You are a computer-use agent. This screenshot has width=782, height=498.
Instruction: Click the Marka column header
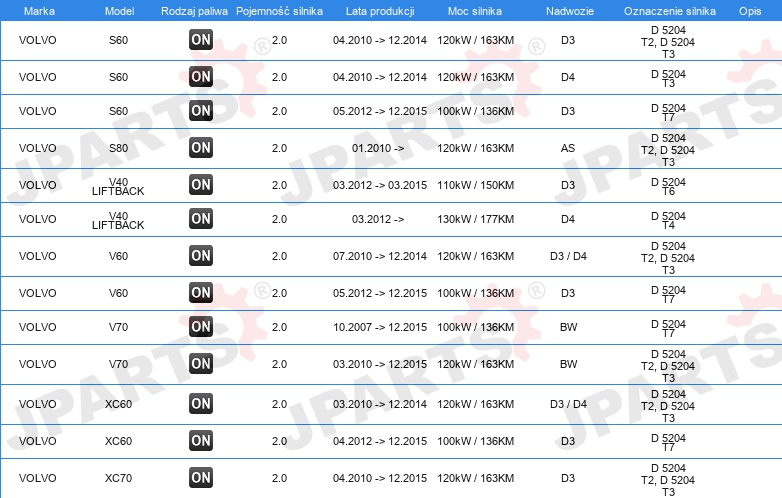39,11
